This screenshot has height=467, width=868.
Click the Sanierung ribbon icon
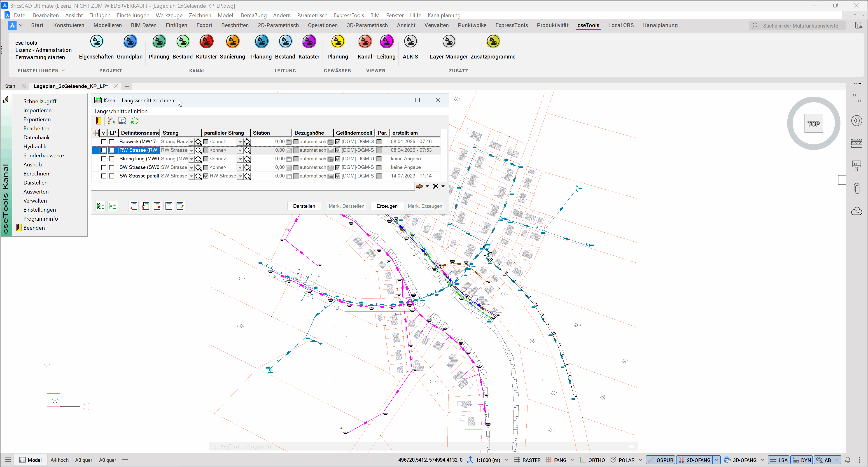[232, 42]
